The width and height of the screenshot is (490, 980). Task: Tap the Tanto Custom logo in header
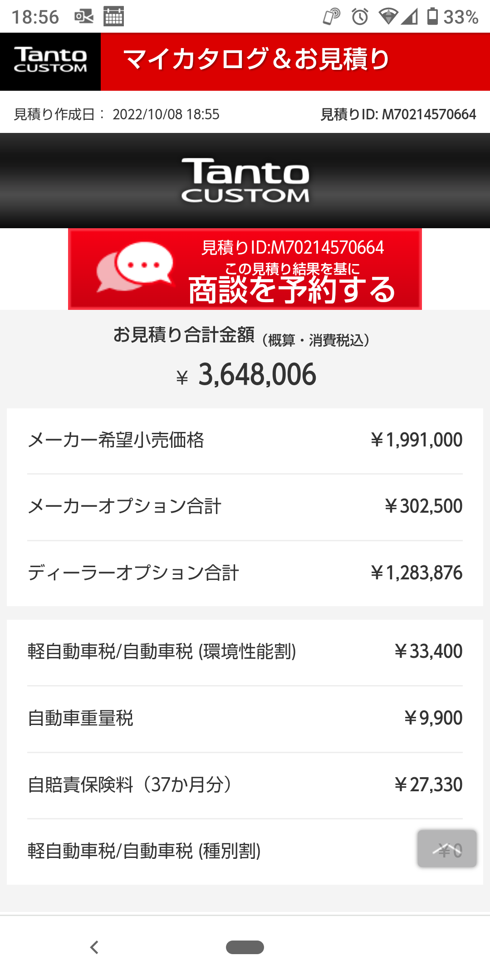pos(50,62)
